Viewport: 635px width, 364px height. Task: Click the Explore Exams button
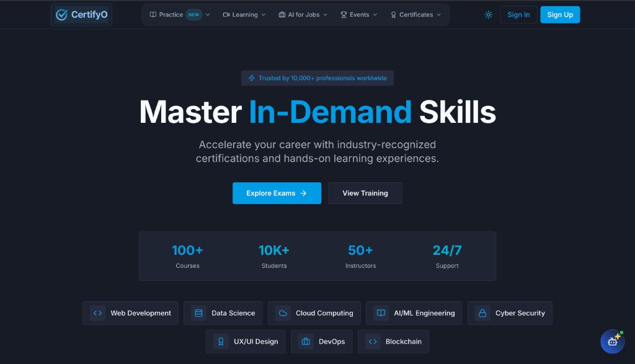click(277, 193)
